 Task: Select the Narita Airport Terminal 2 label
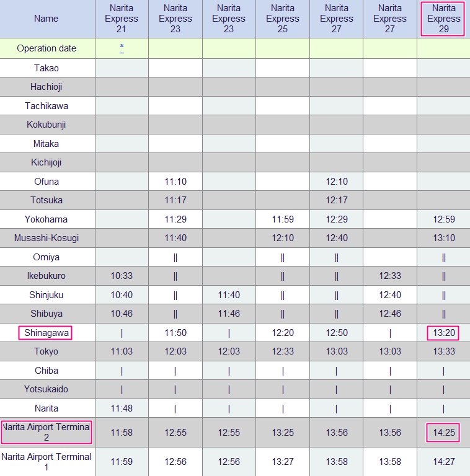coord(46,432)
